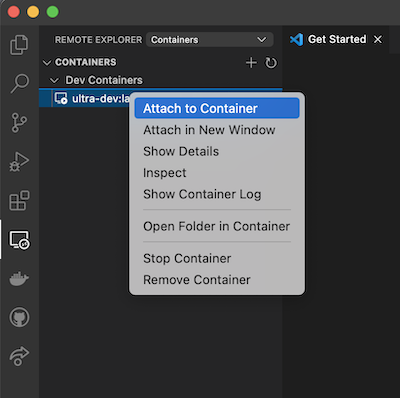Viewport: 400px width, 398px height.
Task: Click the plus icon in Containers header
Action: click(x=251, y=62)
